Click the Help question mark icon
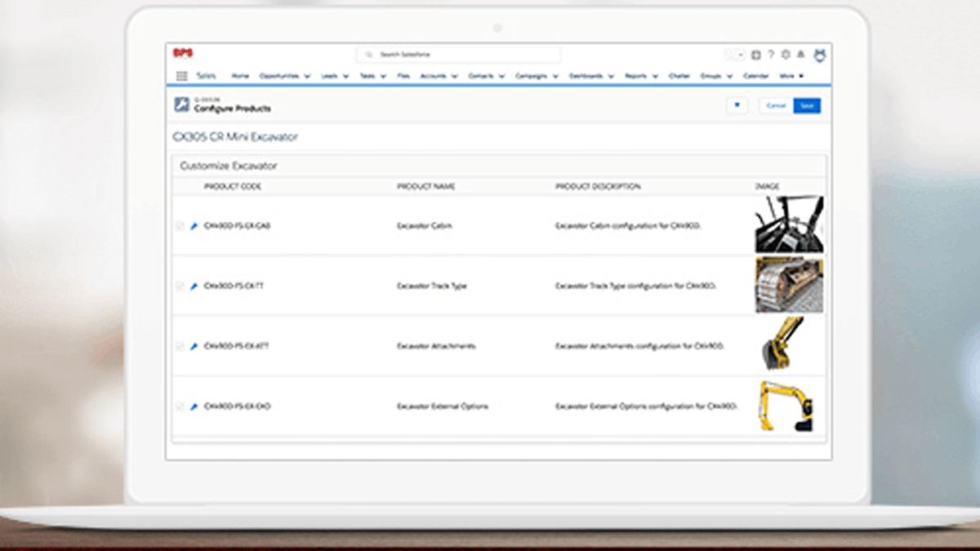Screen dimensions: 980x551 pyautogui.click(x=770, y=55)
